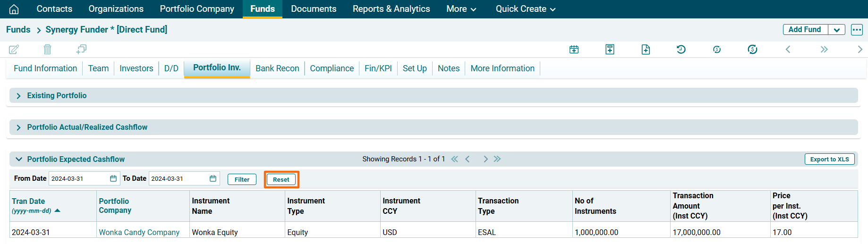Click the large dollar refresh icon
The image size is (868, 244).
point(752,50)
